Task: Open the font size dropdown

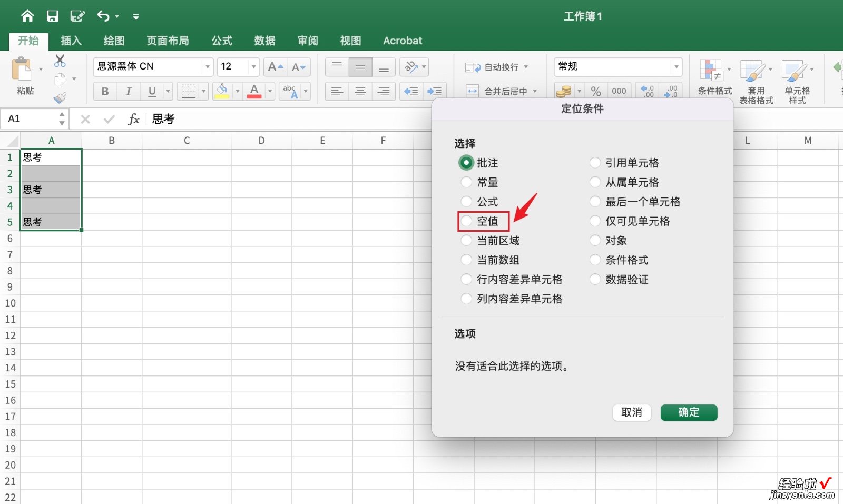Action: coord(254,67)
